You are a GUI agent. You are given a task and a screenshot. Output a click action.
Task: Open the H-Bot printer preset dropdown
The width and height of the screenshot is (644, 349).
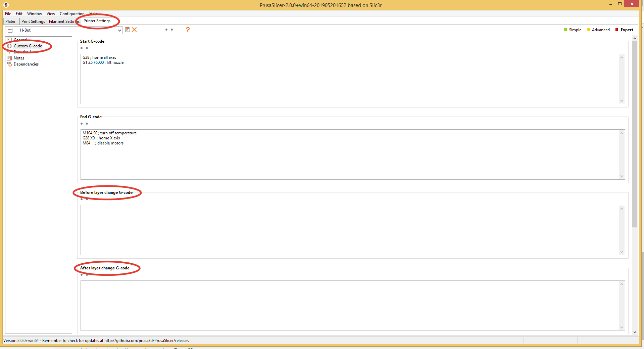(x=64, y=30)
